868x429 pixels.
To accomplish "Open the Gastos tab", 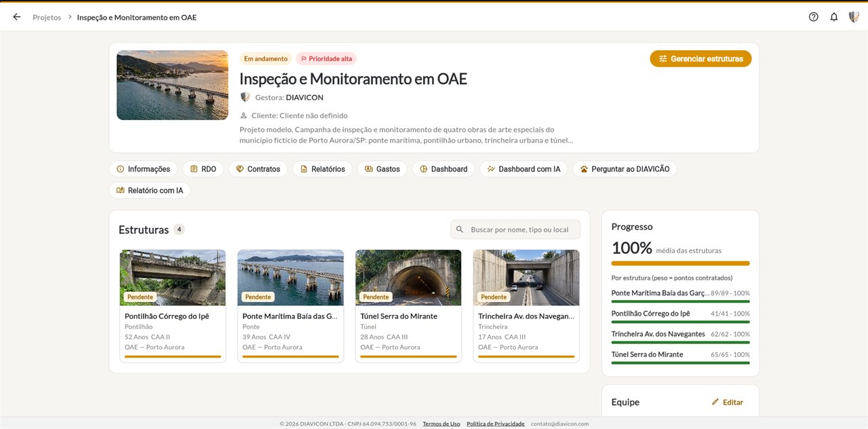I will pos(382,169).
